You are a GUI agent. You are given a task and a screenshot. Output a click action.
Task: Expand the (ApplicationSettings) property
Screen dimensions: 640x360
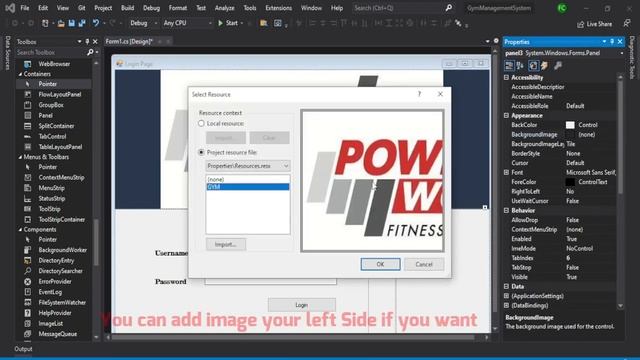(507, 296)
